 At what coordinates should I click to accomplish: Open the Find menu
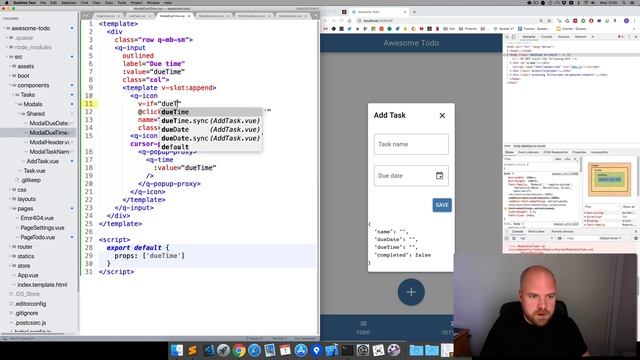coord(84,2)
